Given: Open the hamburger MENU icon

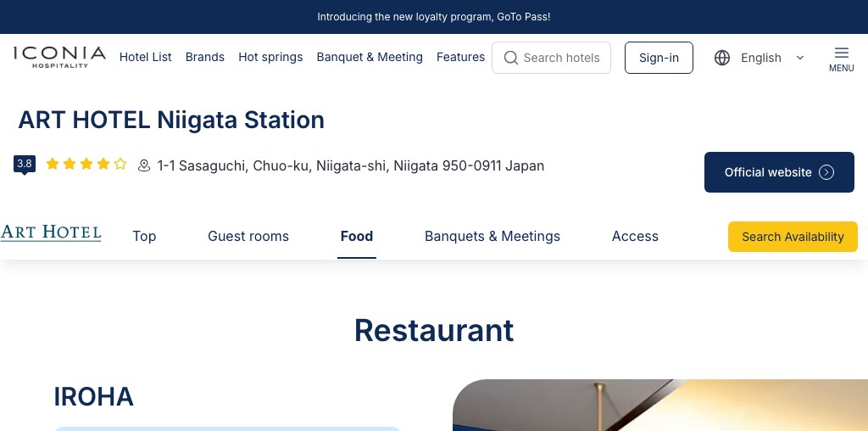Looking at the screenshot, I should [x=841, y=58].
